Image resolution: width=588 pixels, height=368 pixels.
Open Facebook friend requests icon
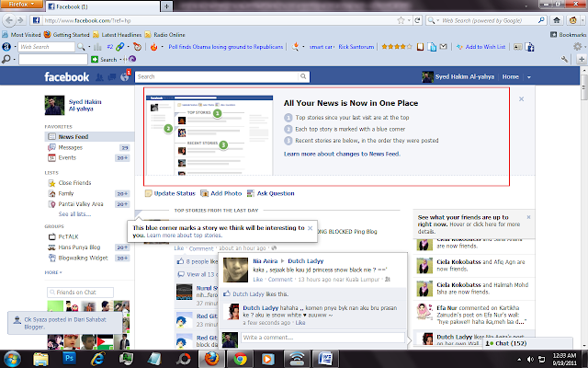(99, 77)
